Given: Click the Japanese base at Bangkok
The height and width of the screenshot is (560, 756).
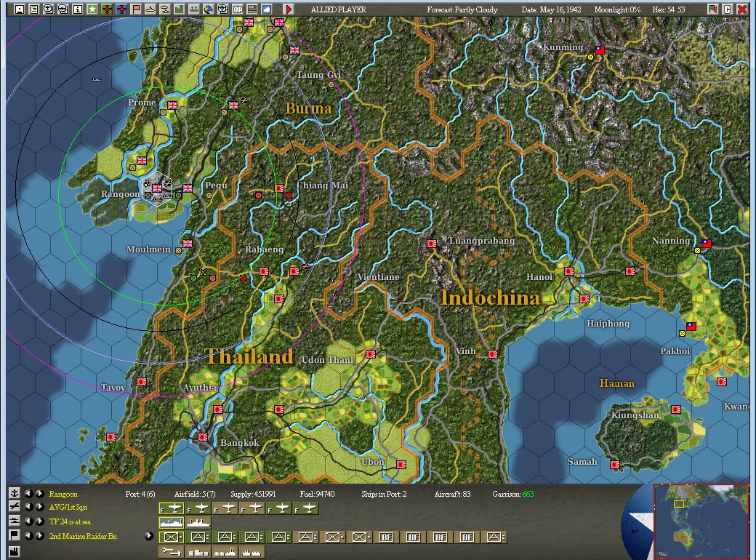Looking at the screenshot, I should pos(203,437).
